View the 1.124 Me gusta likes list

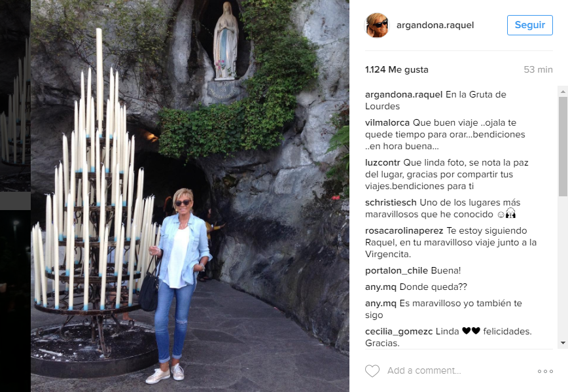[397, 69]
